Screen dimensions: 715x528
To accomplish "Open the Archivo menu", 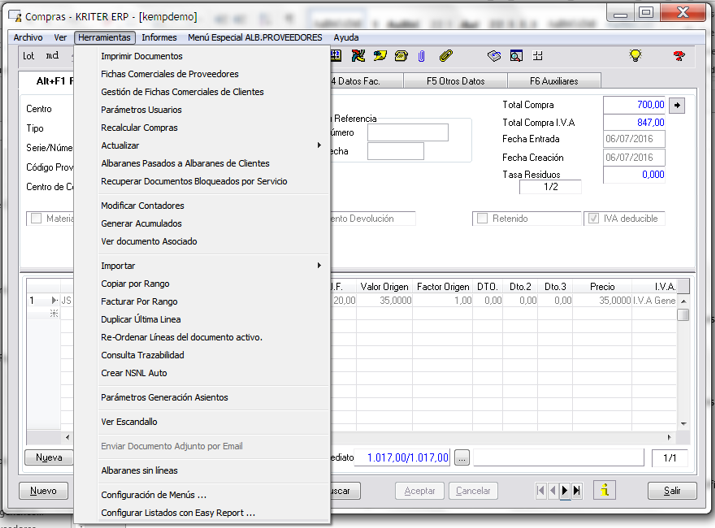I will (x=28, y=37).
